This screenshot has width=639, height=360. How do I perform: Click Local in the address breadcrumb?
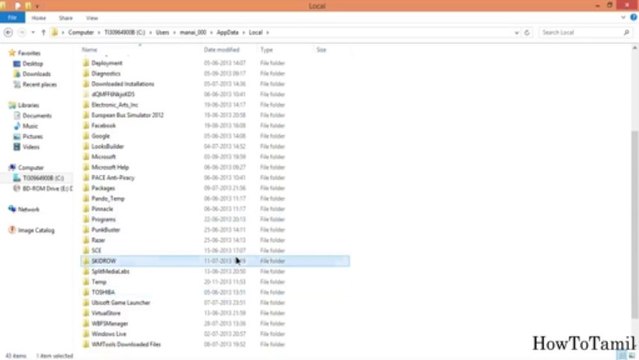(256, 32)
